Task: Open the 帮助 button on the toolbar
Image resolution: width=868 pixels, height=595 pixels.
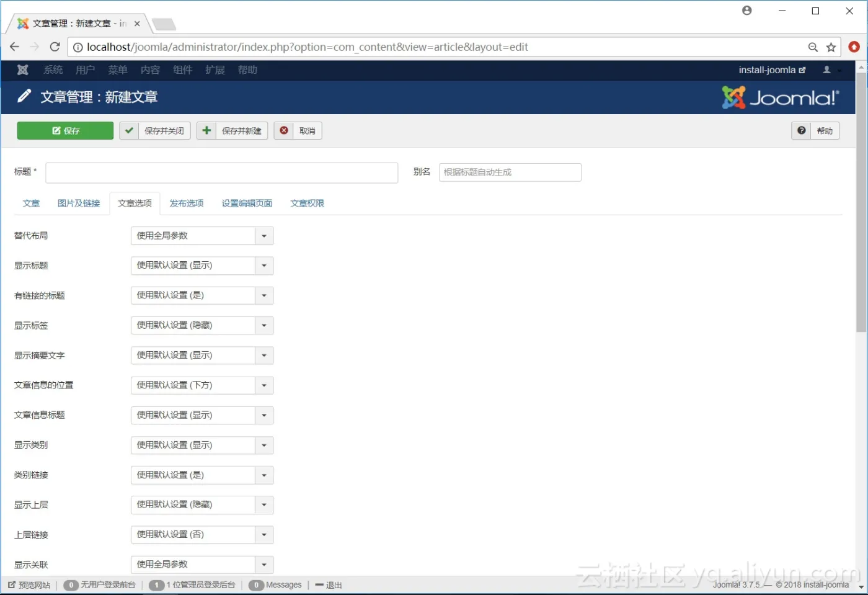Action: coord(815,131)
